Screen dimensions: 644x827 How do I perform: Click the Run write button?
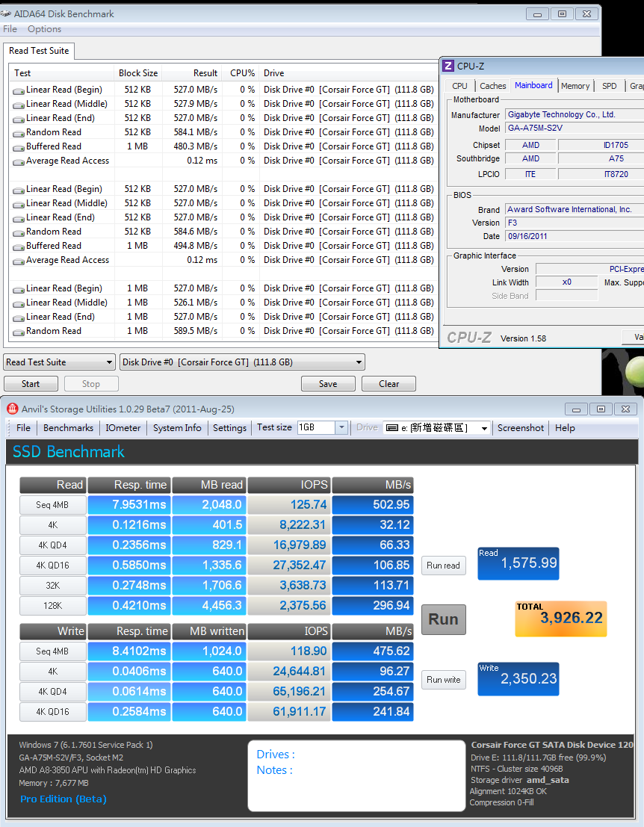point(444,680)
